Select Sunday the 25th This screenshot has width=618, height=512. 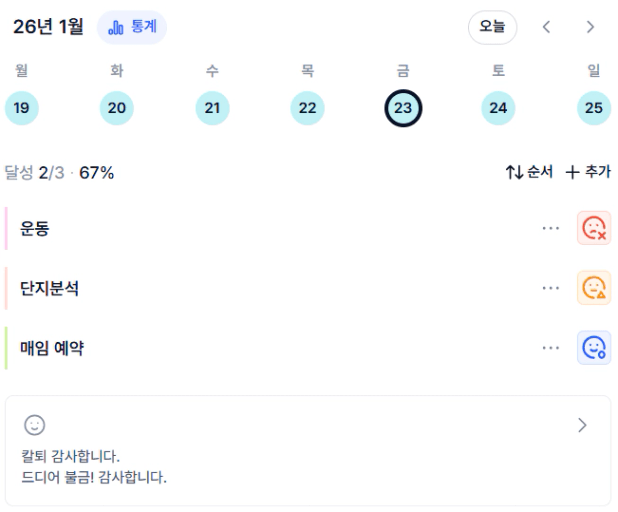[x=594, y=108]
